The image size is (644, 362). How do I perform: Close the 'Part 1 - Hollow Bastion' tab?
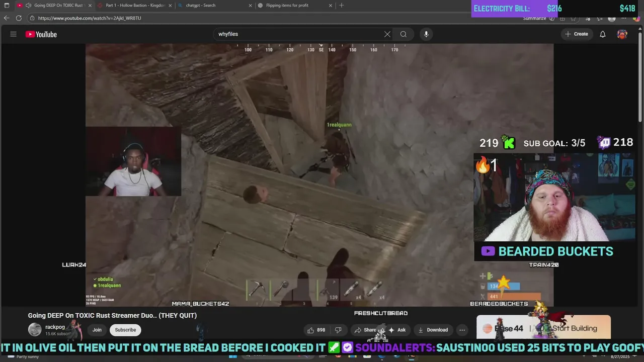point(170,6)
